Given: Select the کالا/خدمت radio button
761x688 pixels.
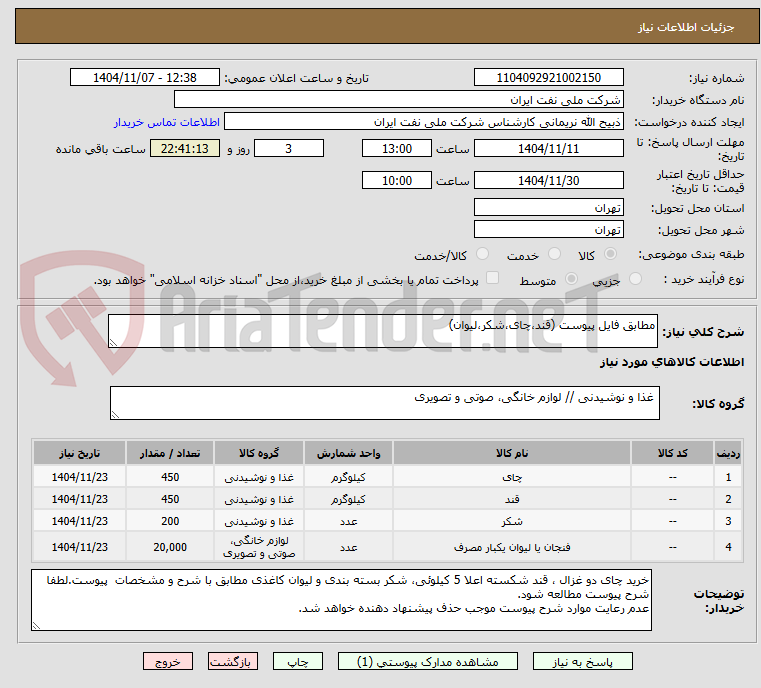Looking at the screenshot, I should [482, 254].
